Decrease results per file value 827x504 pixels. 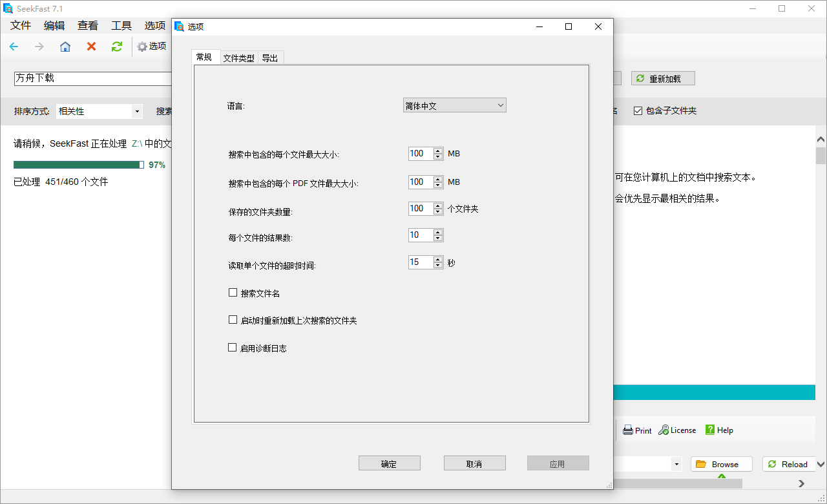[x=438, y=238]
